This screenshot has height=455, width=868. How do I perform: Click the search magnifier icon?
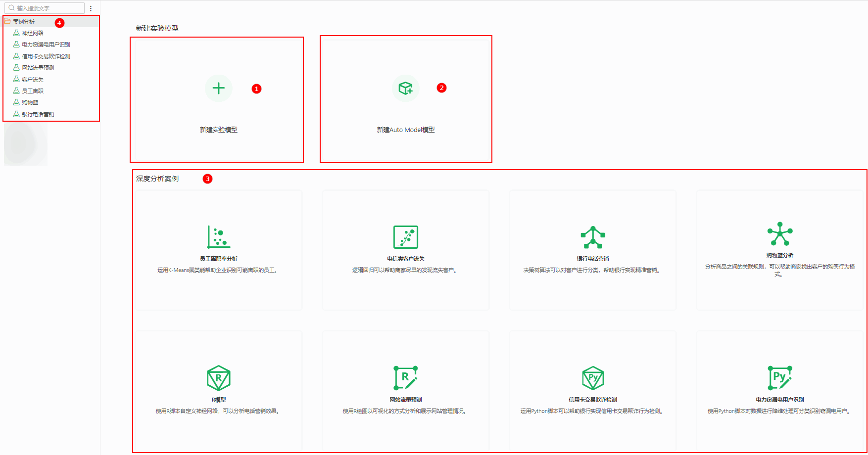pyautogui.click(x=11, y=8)
